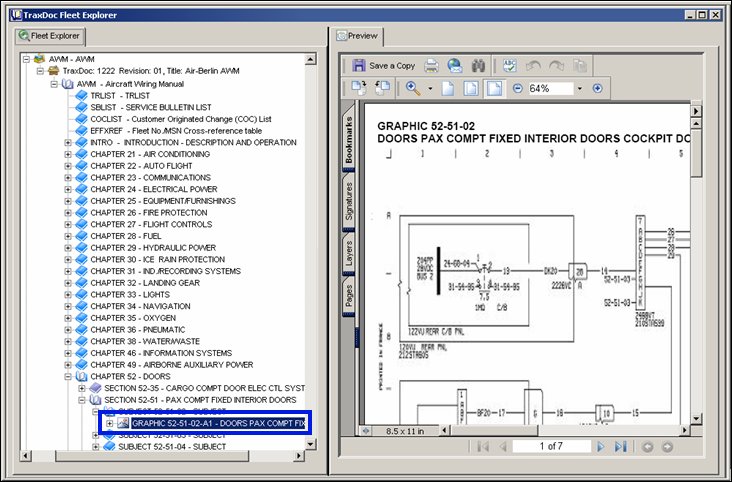Click the tree's scroll-up arrow

(310, 59)
